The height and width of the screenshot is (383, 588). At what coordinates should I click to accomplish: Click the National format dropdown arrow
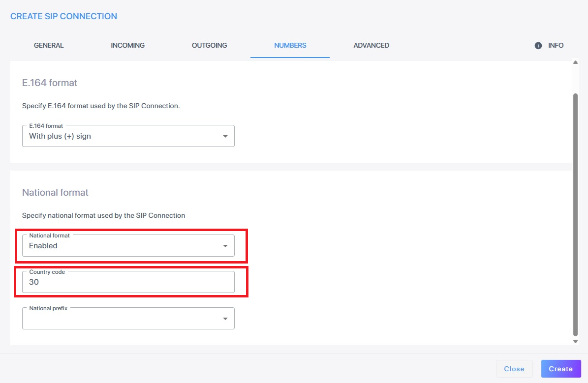(x=225, y=246)
